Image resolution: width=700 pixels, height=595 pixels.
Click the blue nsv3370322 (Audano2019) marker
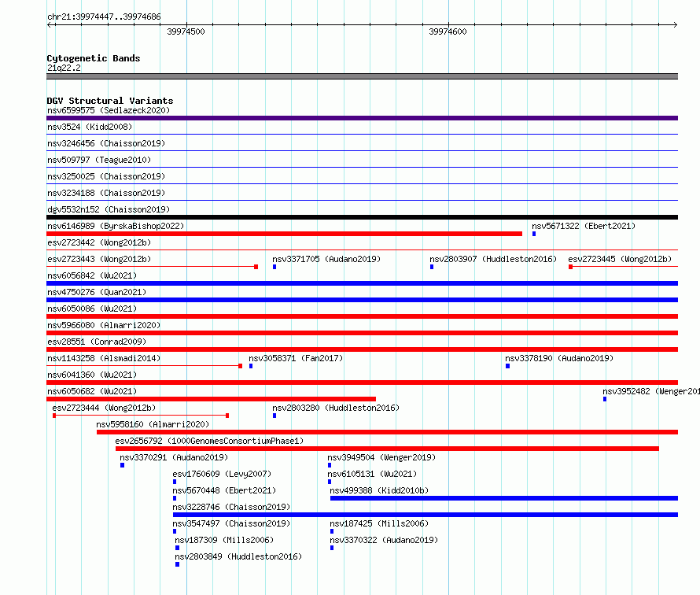332,548
